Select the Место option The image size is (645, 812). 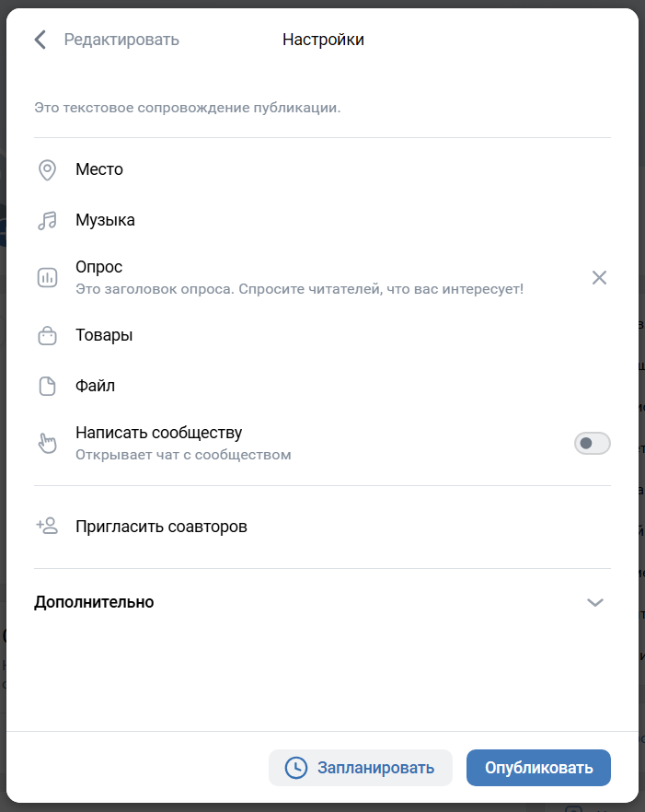[99, 169]
